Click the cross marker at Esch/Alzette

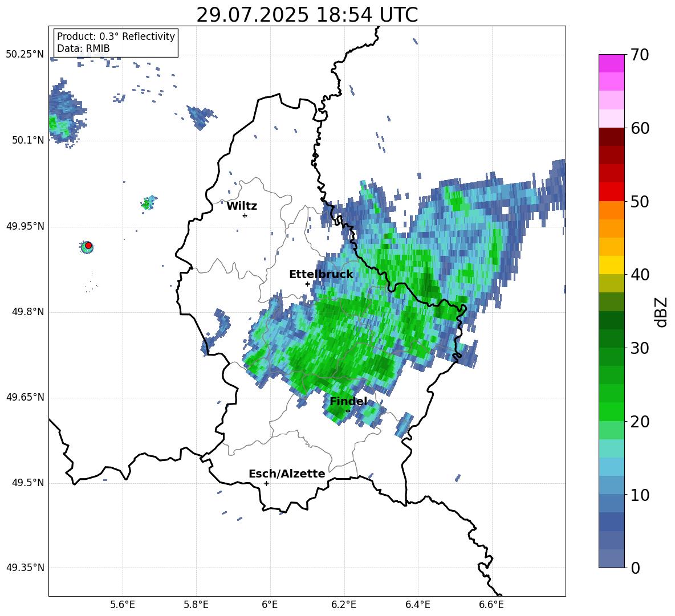tap(266, 483)
